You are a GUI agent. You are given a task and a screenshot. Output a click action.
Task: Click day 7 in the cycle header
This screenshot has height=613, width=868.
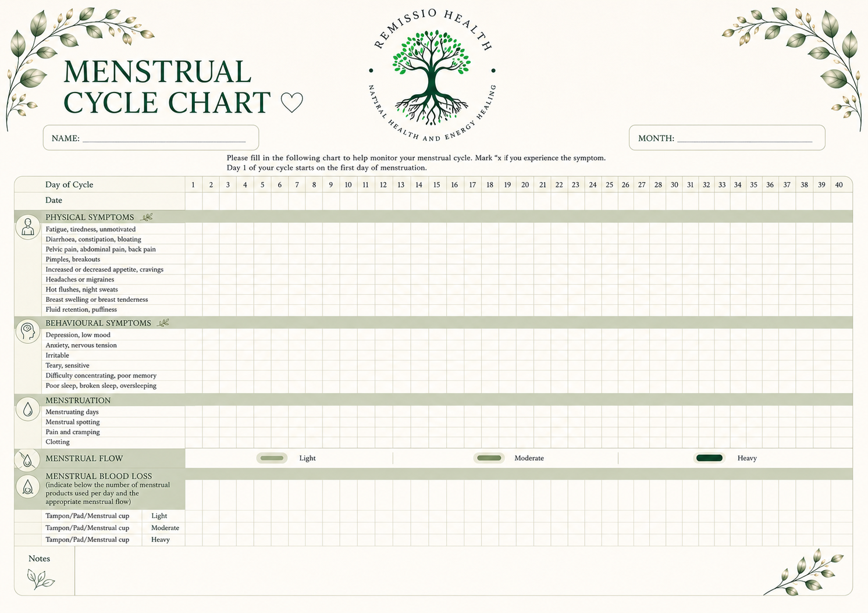(x=297, y=184)
